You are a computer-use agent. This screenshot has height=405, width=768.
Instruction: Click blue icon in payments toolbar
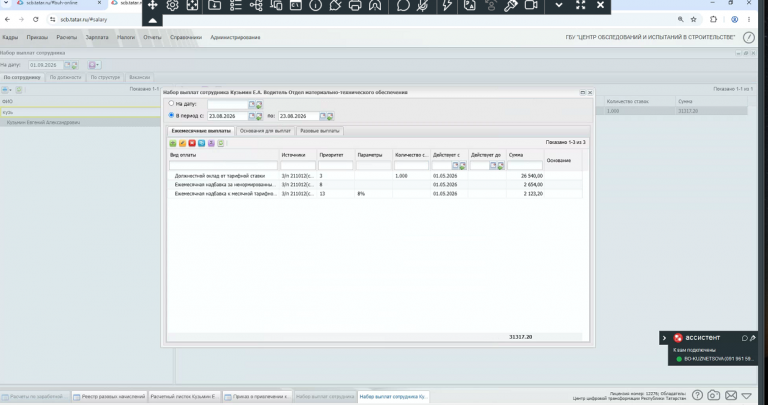[x=201, y=143]
